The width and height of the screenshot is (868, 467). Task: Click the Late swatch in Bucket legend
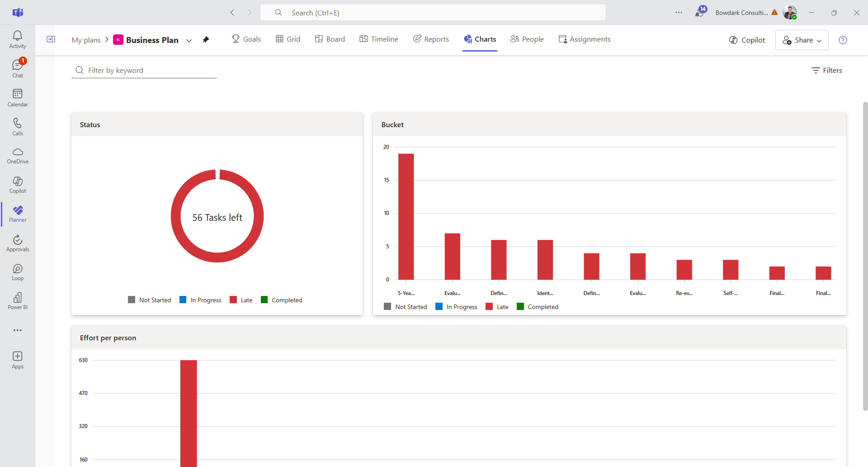click(489, 306)
